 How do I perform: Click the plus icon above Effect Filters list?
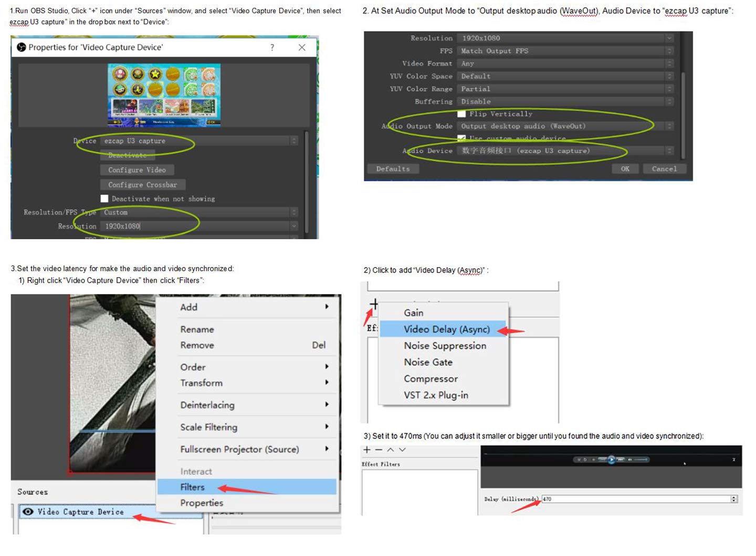pyautogui.click(x=367, y=450)
